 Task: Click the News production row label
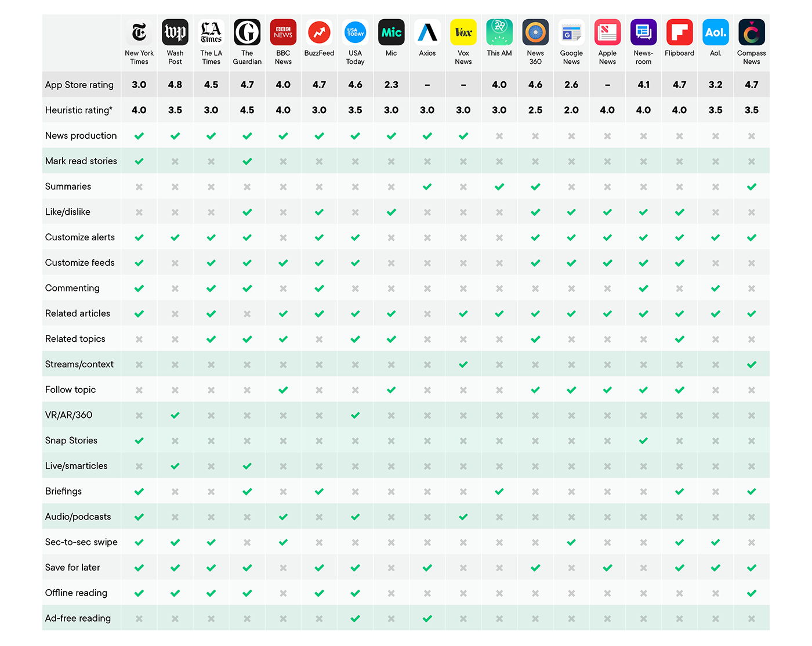81,136
